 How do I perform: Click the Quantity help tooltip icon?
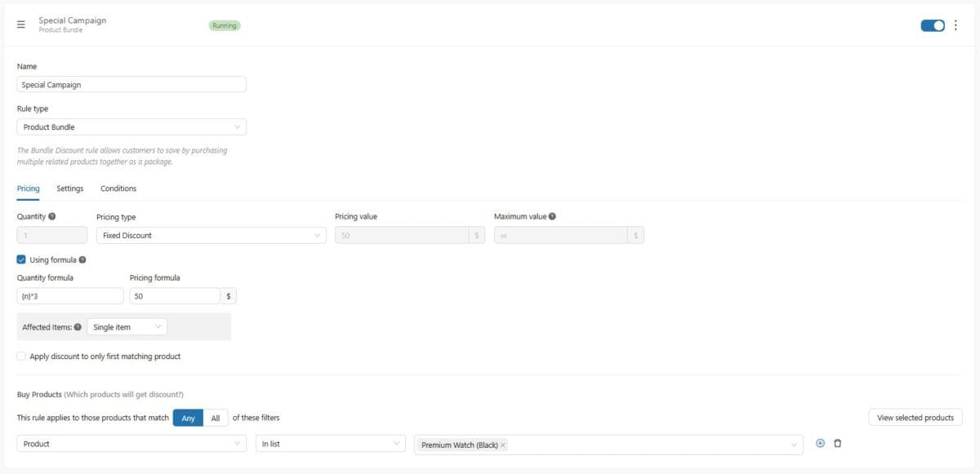pos(52,217)
